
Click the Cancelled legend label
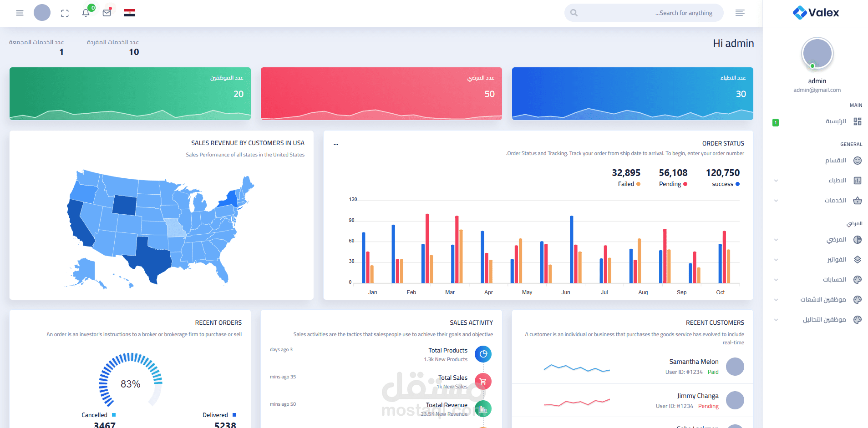94,415
